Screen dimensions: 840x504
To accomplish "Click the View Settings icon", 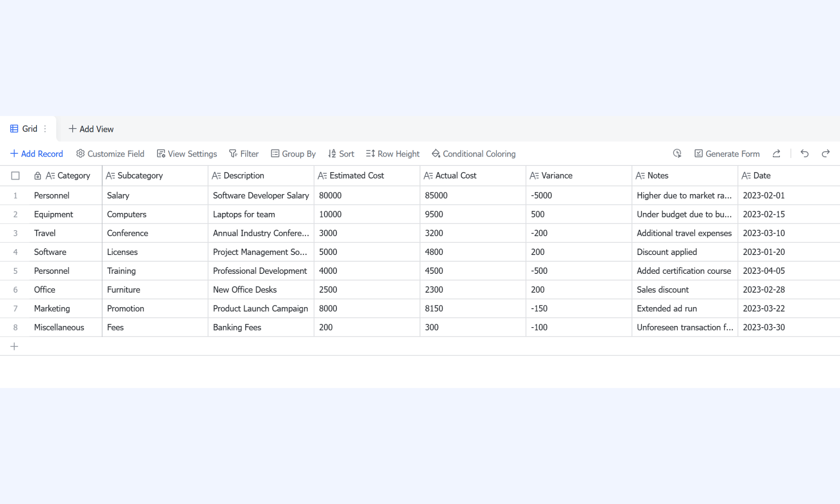I will 161,154.
